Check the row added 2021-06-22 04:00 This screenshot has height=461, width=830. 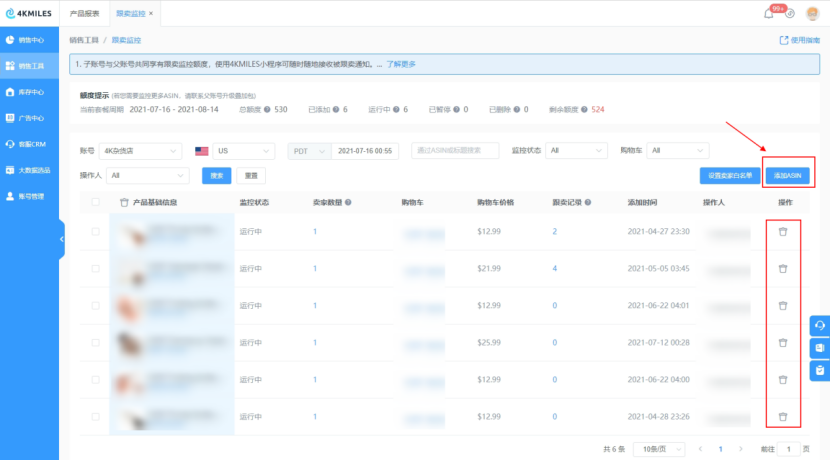click(95, 379)
